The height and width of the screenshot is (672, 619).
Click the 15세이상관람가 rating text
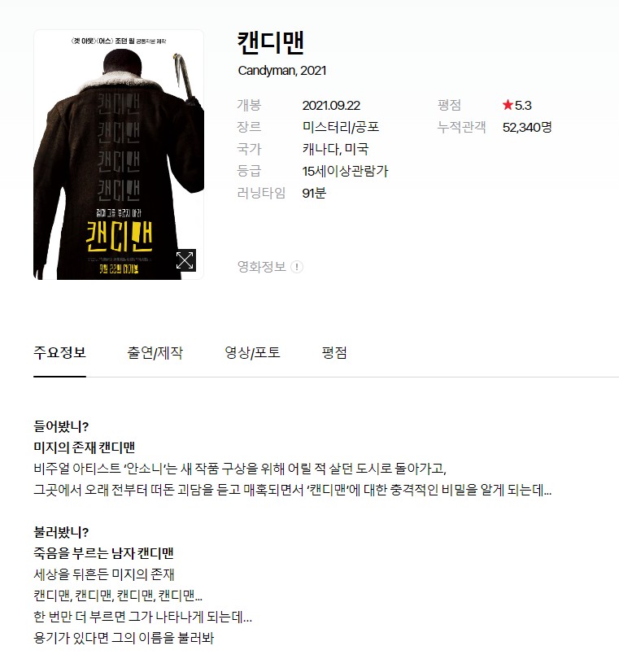(x=345, y=172)
